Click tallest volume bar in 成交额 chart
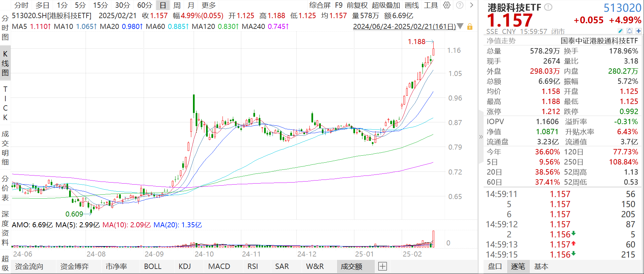The image size is (644, 274). (434, 239)
